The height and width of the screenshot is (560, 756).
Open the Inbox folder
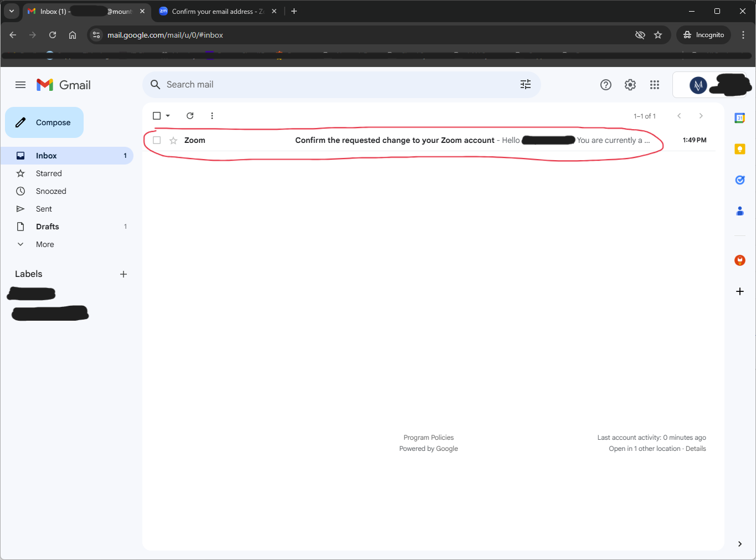(x=66, y=156)
